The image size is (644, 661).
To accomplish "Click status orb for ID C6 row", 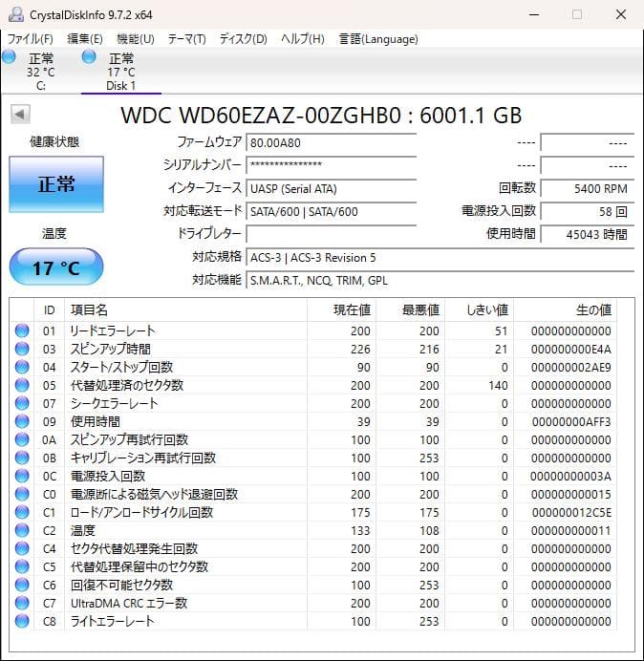I will [22, 585].
